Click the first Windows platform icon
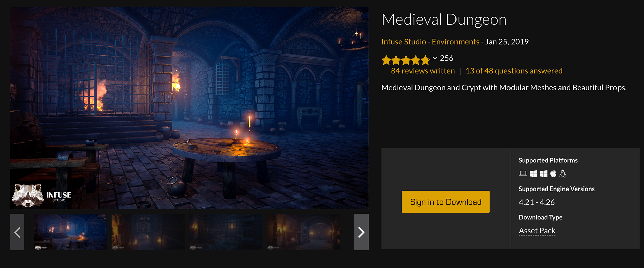 pyautogui.click(x=533, y=174)
